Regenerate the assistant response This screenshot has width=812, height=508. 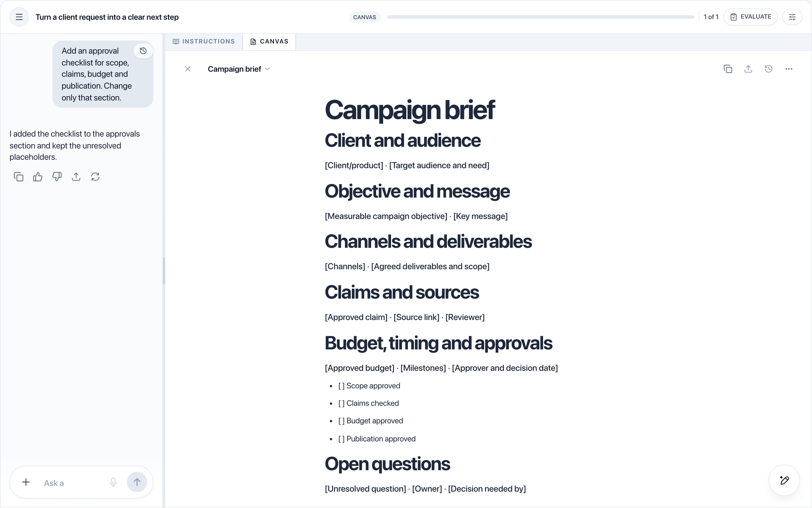(x=95, y=177)
